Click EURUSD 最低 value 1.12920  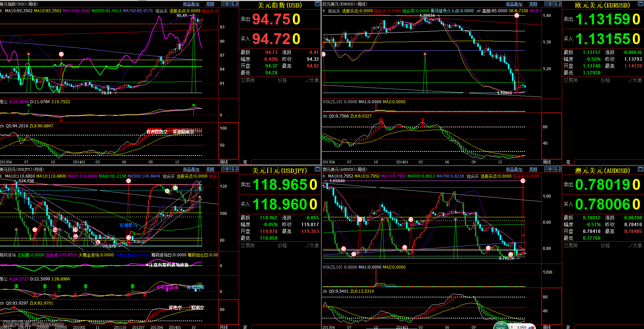tap(592, 73)
